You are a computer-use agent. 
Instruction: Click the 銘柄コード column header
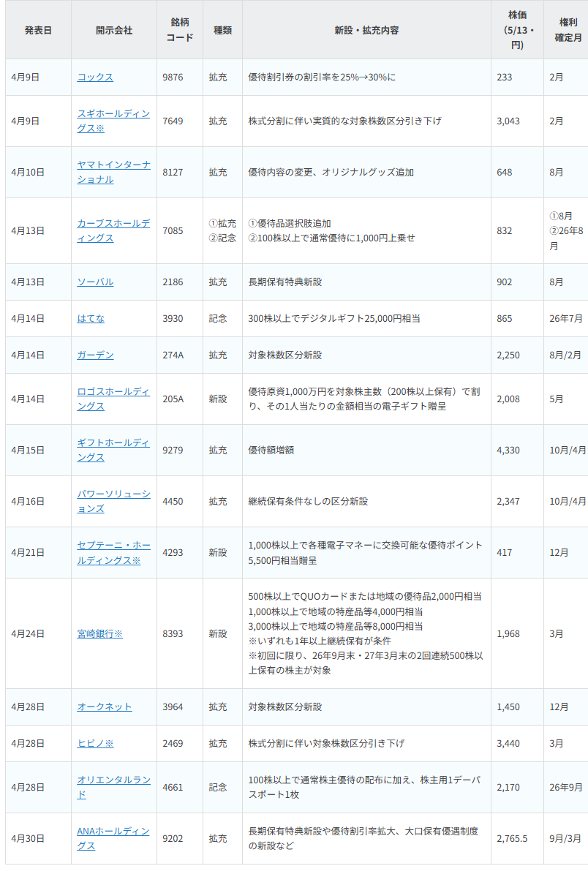(179, 30)
